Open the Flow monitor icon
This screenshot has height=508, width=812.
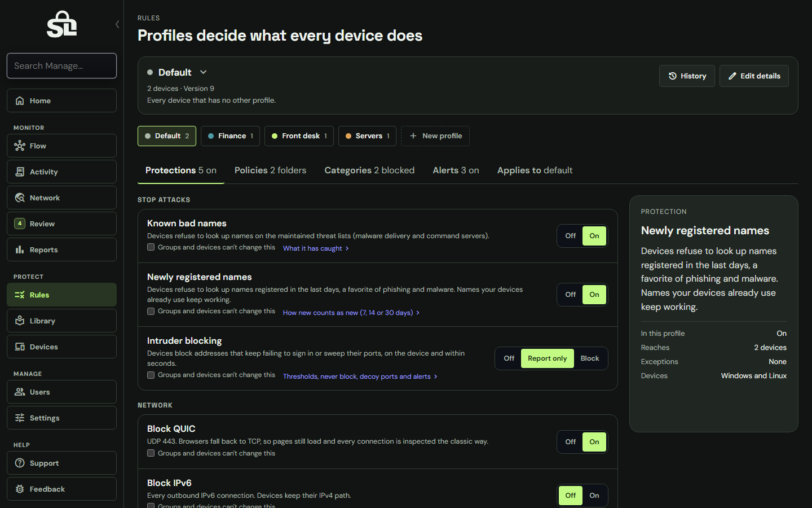click(x=20, y=146)
